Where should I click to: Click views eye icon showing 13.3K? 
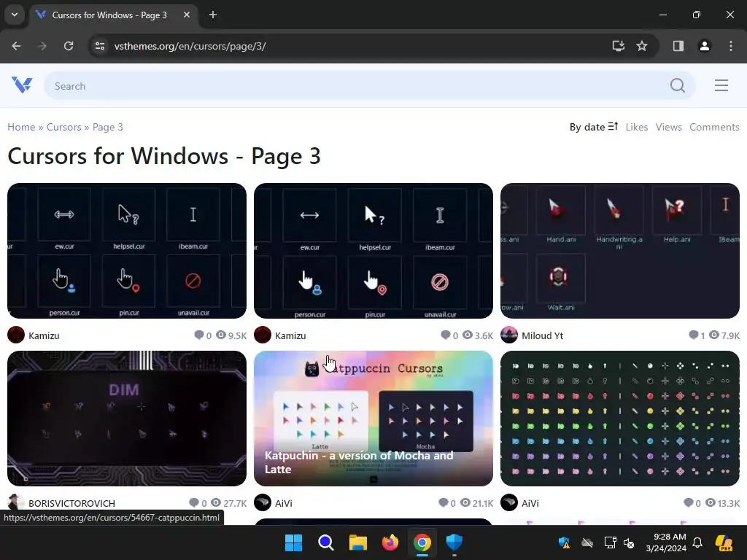711,502
